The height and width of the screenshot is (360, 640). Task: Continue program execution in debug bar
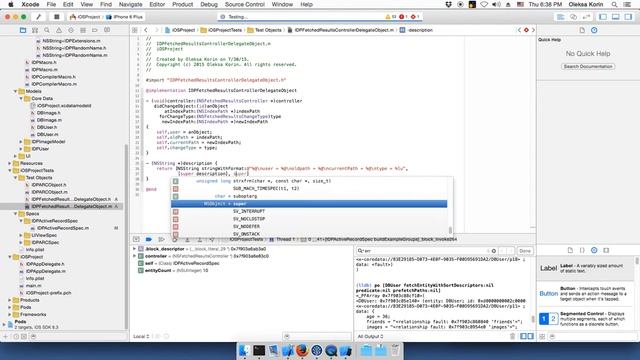tap(161, 239)
